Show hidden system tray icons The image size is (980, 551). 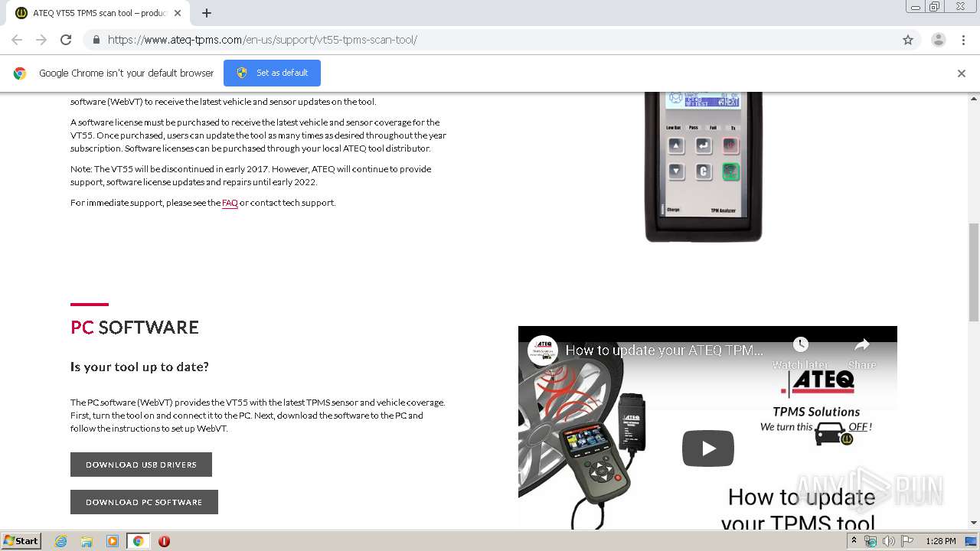click(x=854, y=540)
